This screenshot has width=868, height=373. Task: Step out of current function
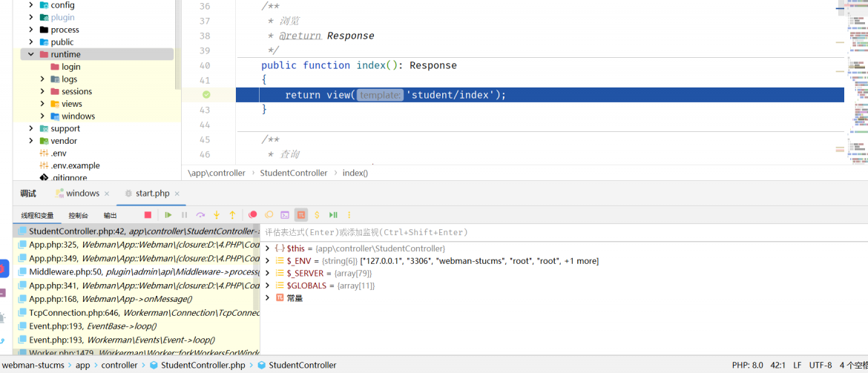click(232, 215)
